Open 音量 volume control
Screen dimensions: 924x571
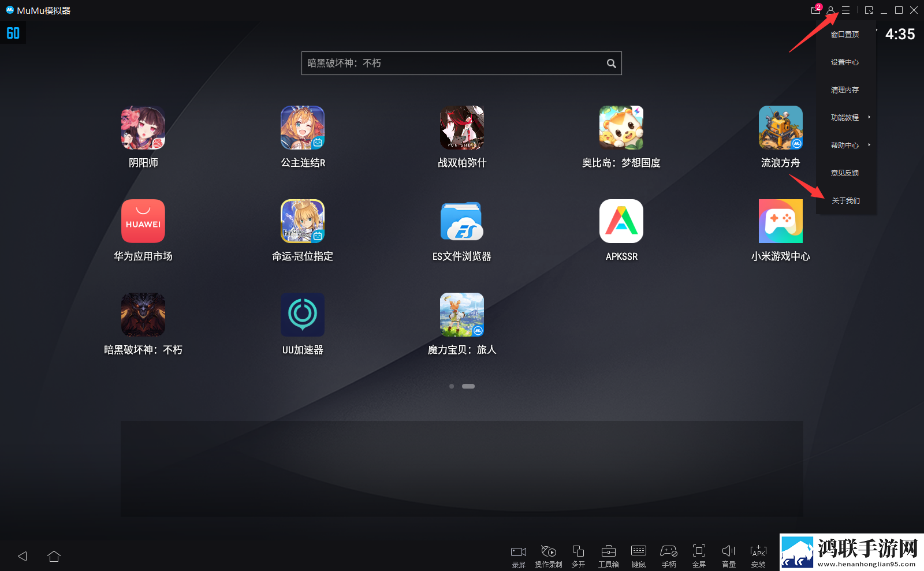pyautogui.click(x=729, y=557)
